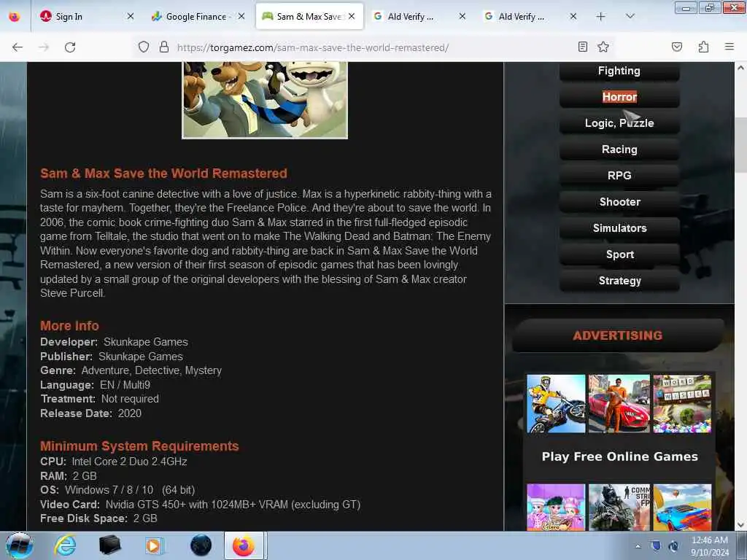Click the word puzzle game ad thumbnail
Image resolution: width=747 pixels, height=560 pixels.
click(x=682, y=404)
